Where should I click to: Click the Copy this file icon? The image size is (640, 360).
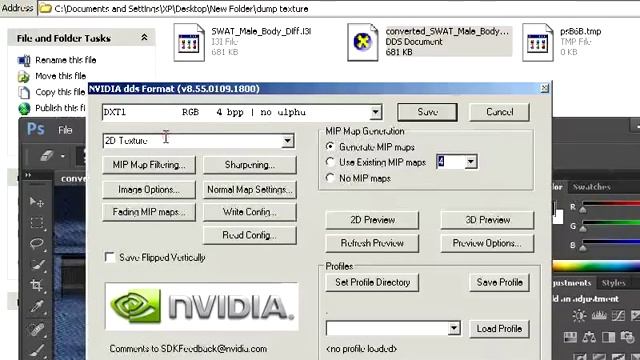[24, 92]
